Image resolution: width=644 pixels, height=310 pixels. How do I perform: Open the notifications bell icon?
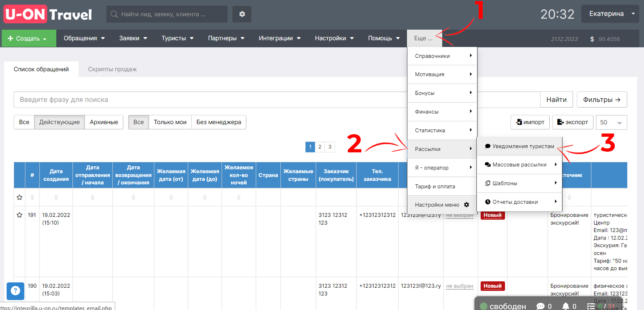point(565,306)
